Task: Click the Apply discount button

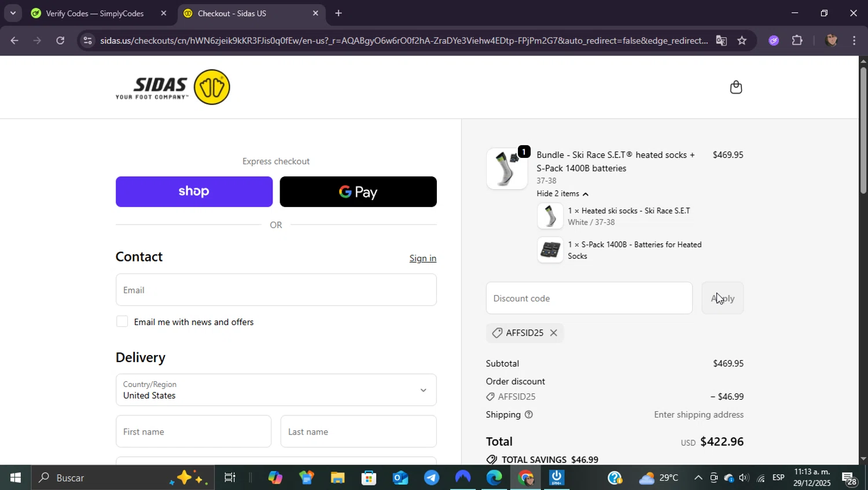Action: [x=723, y=299]
